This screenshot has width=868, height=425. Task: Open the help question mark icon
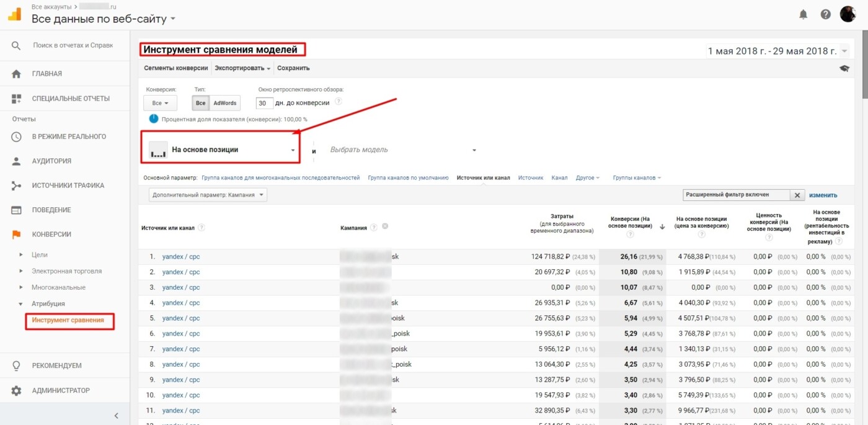(x=825, y=14)
